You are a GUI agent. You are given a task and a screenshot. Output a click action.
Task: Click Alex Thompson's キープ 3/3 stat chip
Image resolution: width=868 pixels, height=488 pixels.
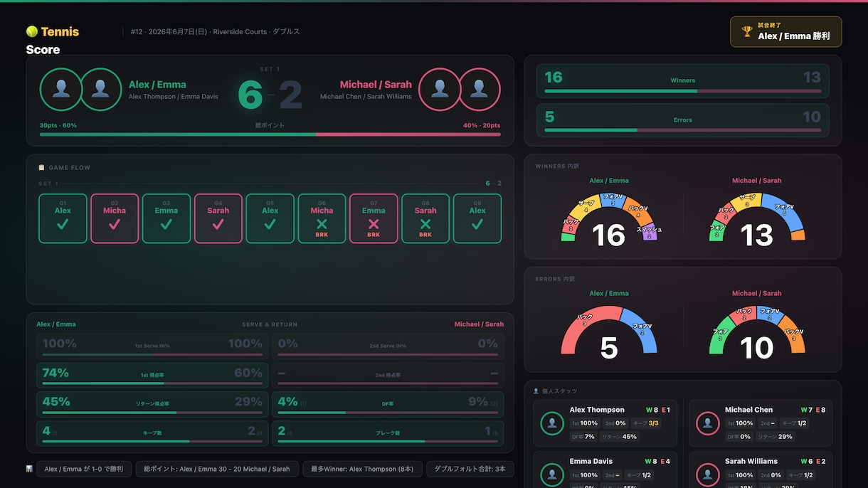click(x=646, y=423)
